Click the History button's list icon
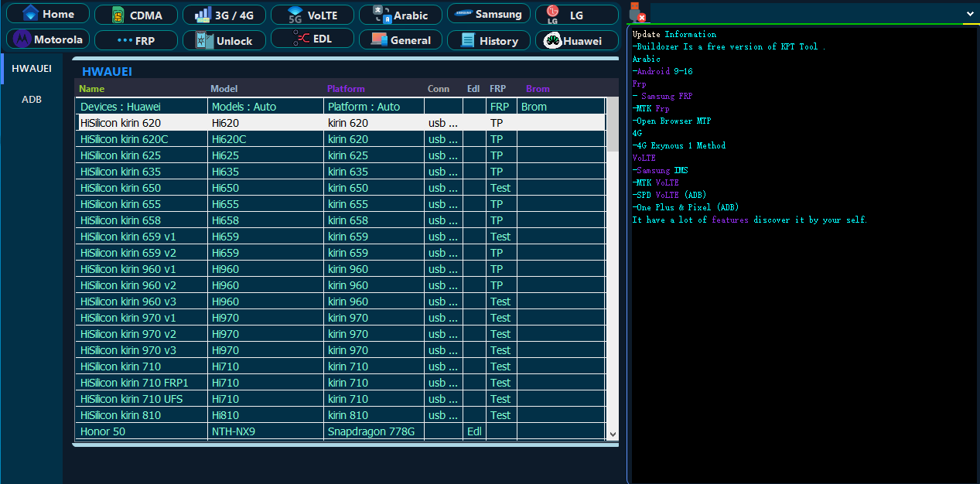The image size is (980, 484). (467, 40)
